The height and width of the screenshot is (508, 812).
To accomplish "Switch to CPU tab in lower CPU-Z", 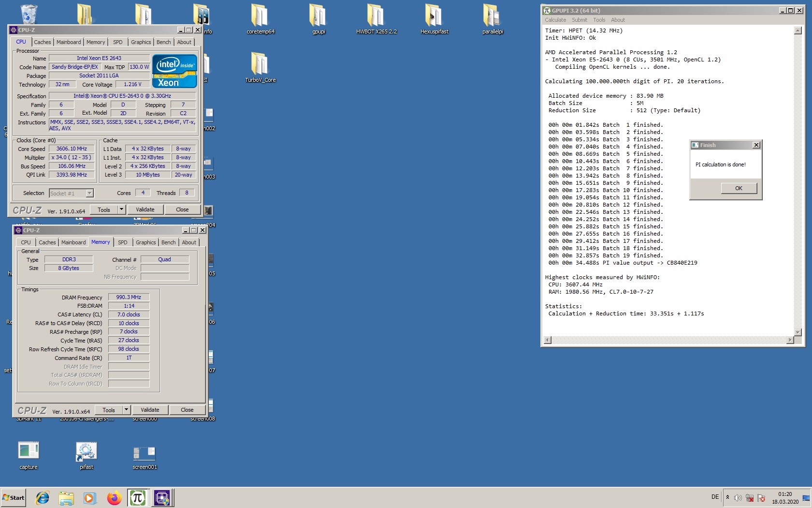I will pos(26,242).
